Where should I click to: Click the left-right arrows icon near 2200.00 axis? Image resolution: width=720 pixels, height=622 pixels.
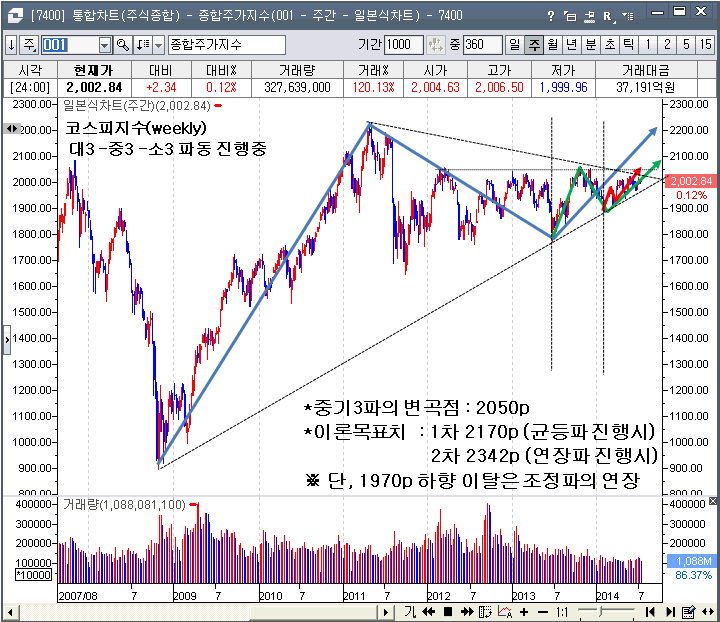click(12, 129)
